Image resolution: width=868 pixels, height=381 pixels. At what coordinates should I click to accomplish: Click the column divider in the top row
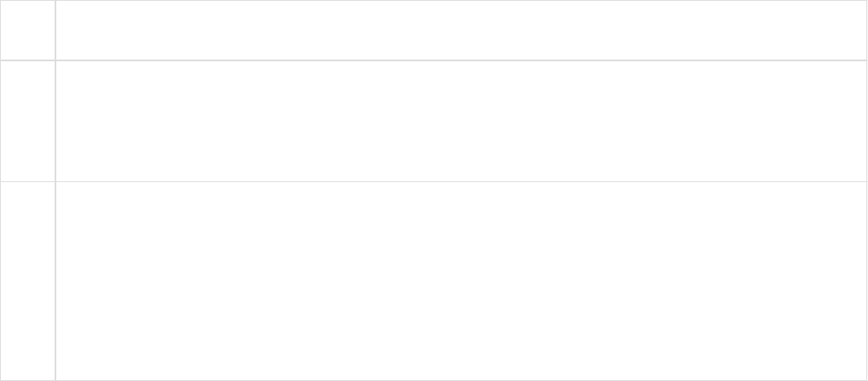(55, 30)
